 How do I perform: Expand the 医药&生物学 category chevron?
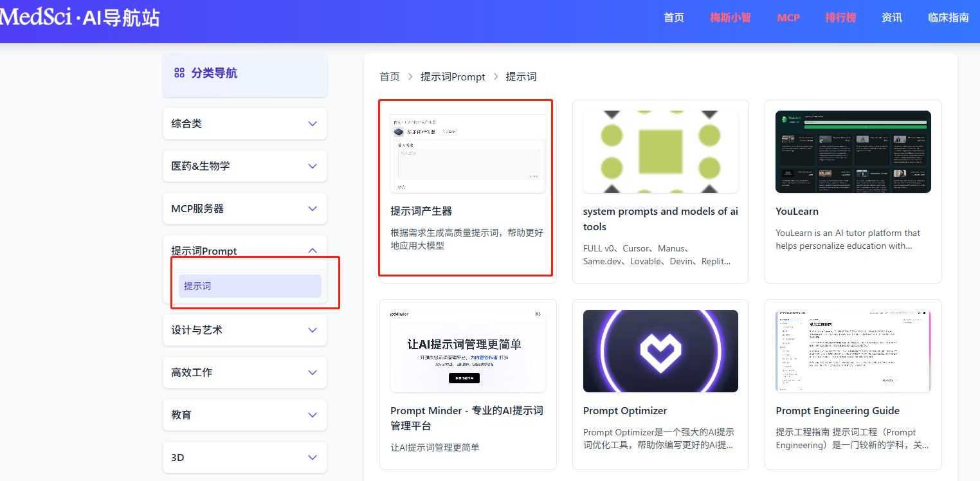tap(313, 166)
